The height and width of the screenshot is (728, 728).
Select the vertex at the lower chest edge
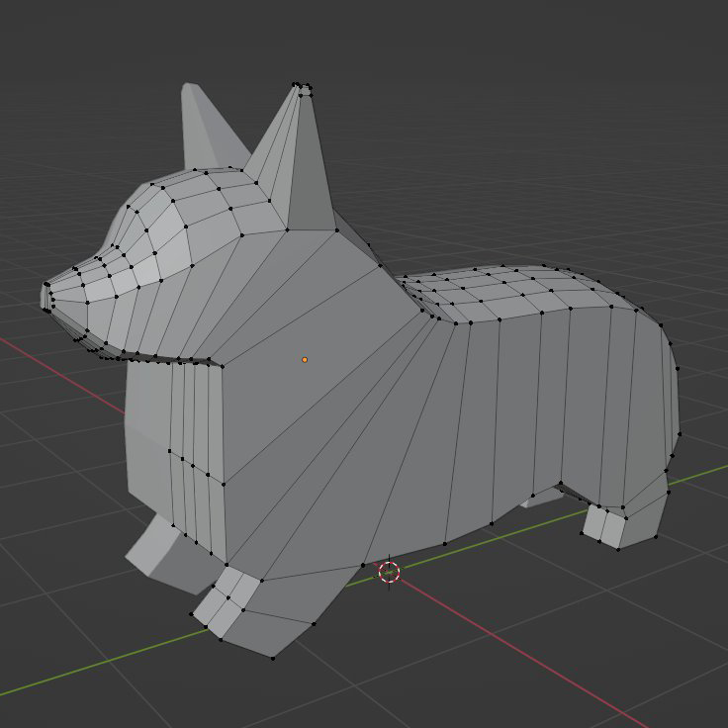click(x=224, y=484)
